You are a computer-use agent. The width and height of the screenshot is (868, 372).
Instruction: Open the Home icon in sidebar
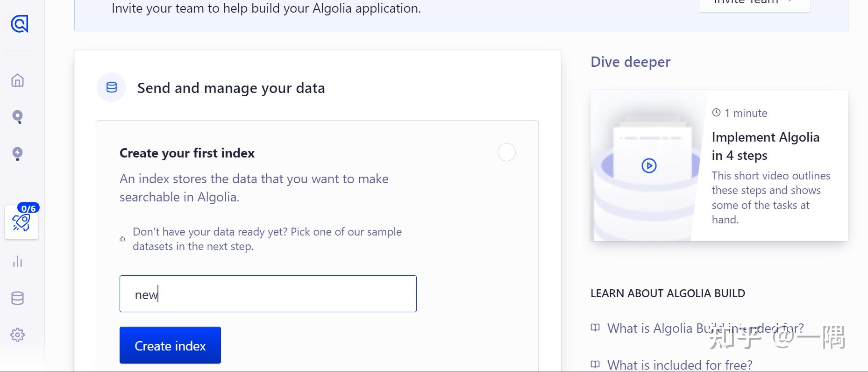[x=18, y=80]
